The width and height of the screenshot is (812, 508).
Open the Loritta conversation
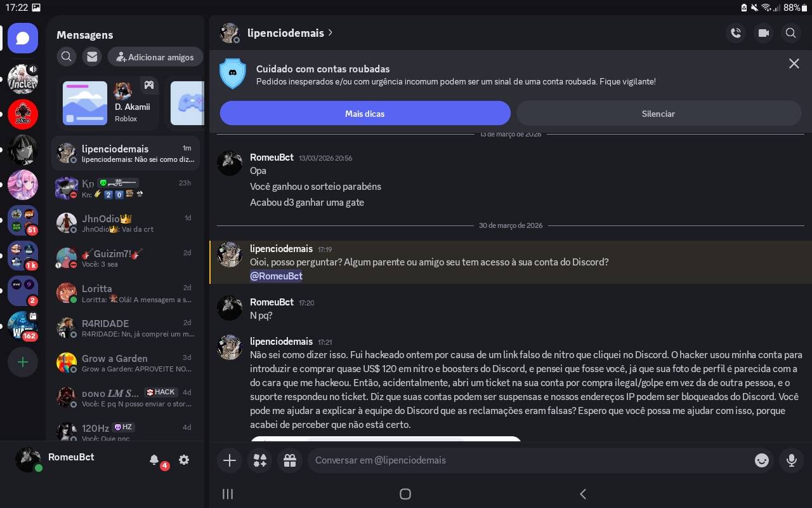125,293
